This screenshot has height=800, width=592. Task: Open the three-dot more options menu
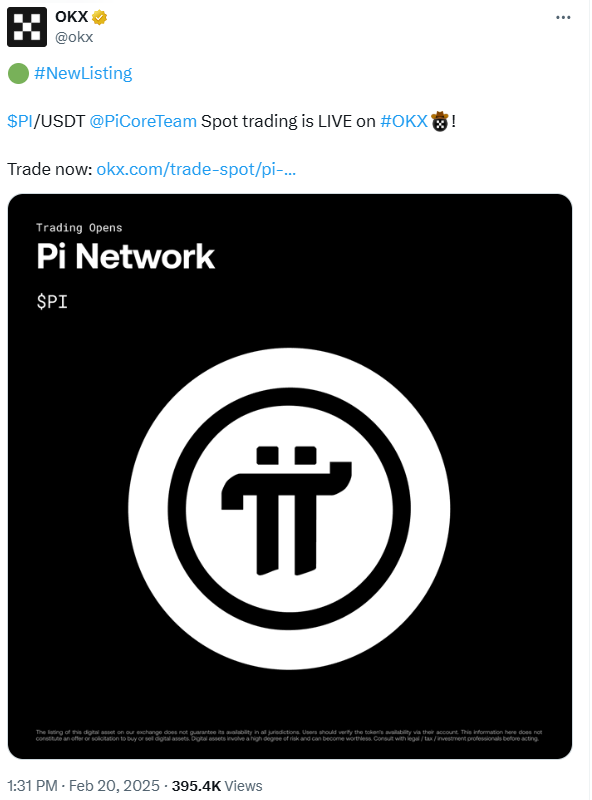click(563, 17)
